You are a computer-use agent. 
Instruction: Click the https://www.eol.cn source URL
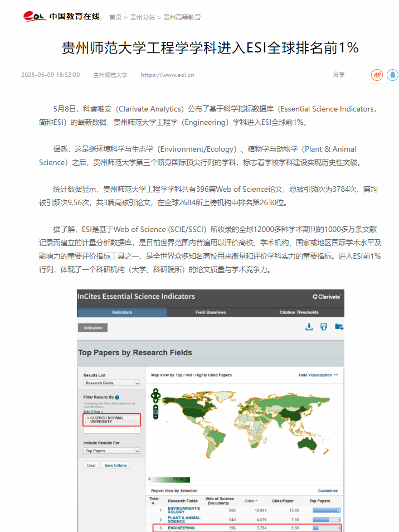168,75
